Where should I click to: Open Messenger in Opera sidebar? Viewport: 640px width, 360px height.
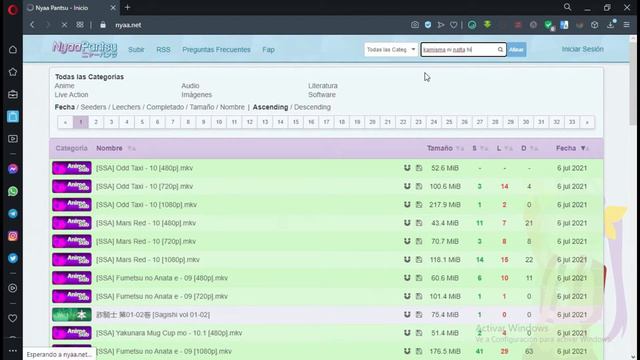13,169
